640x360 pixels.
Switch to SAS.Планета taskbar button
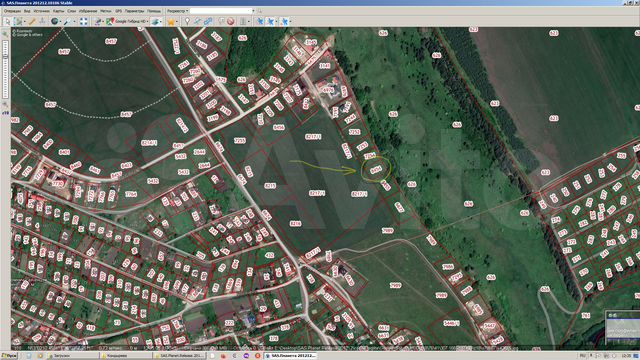(291, 356)
